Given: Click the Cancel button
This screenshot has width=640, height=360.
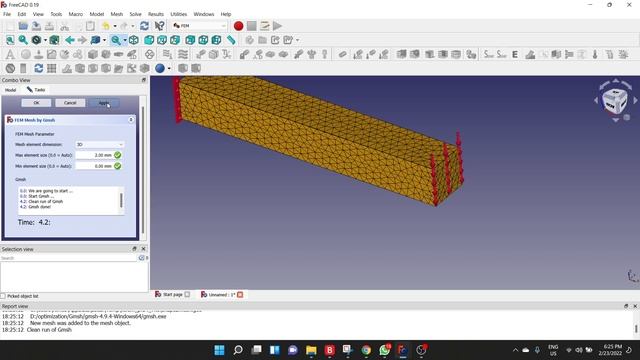Looking at the screenshot, I should 70,103.
